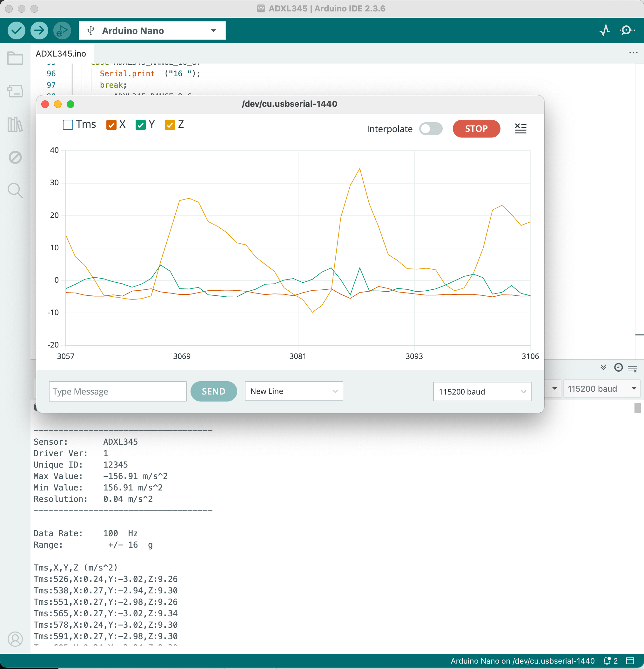644x669 pixels.
Task: Open the Sketchbook folder sidebar icon
Action: 15,58
